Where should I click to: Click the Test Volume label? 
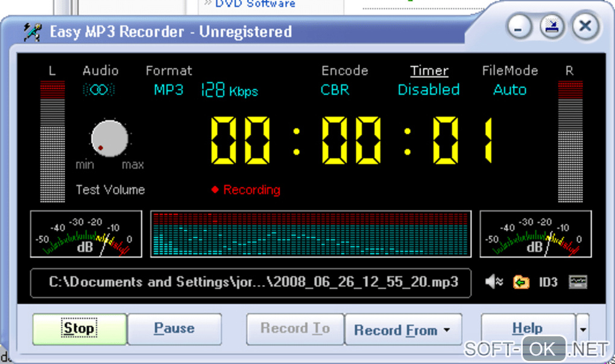(110, 190)
